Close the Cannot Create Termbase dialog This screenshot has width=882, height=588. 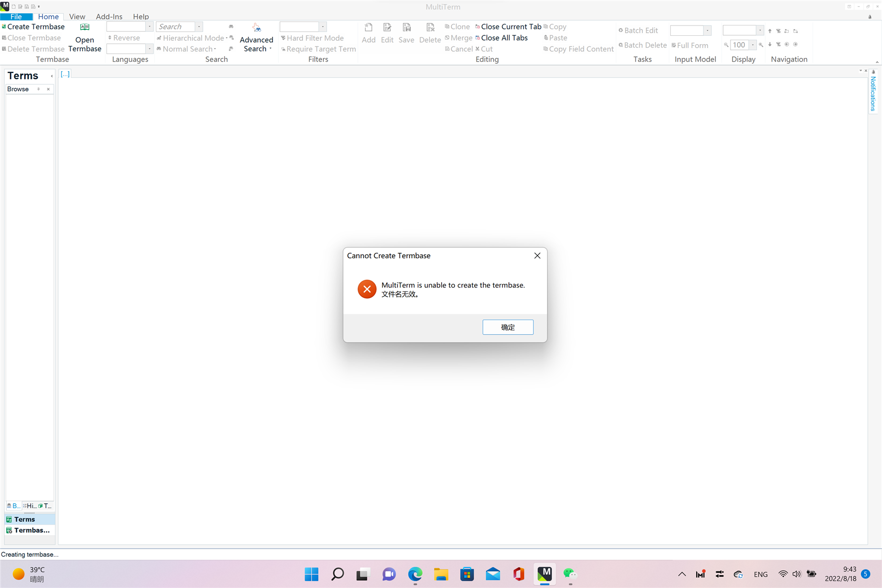tap(537, 256)
